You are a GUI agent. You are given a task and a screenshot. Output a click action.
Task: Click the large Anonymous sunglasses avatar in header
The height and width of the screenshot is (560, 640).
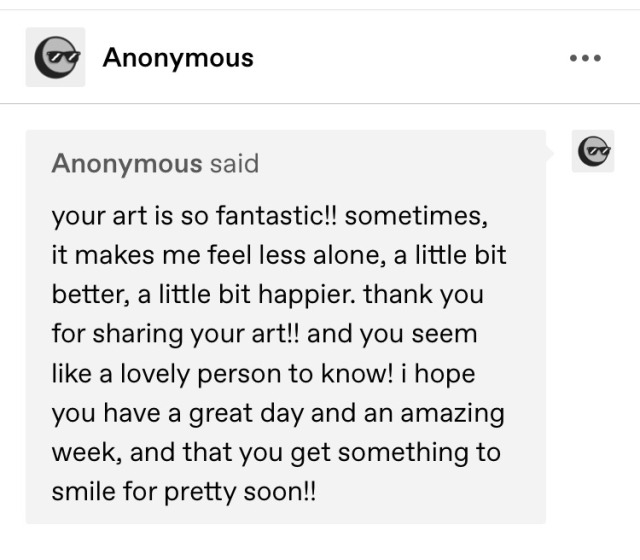[56, 57]
